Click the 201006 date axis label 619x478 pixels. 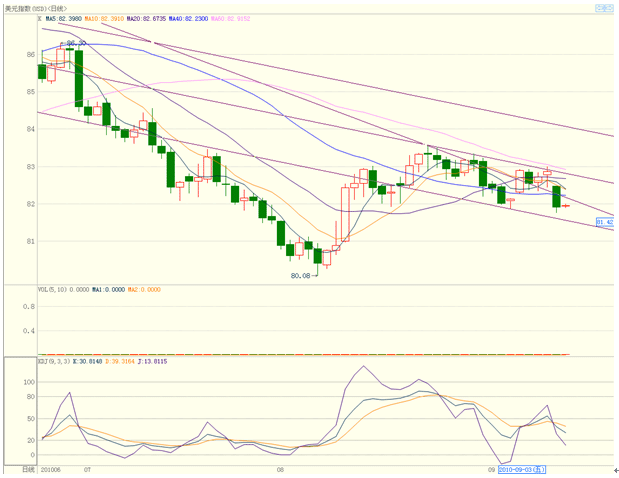(51, 470)
